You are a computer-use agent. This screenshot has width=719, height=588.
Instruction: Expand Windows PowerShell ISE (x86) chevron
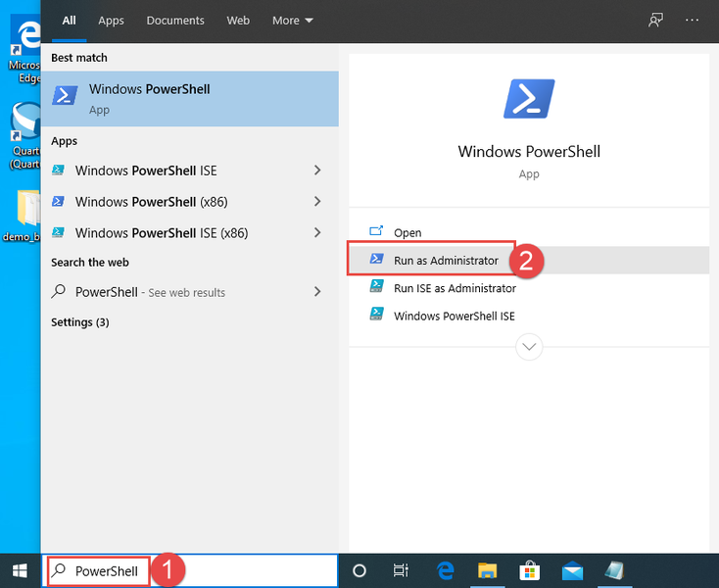pos(317,232)
